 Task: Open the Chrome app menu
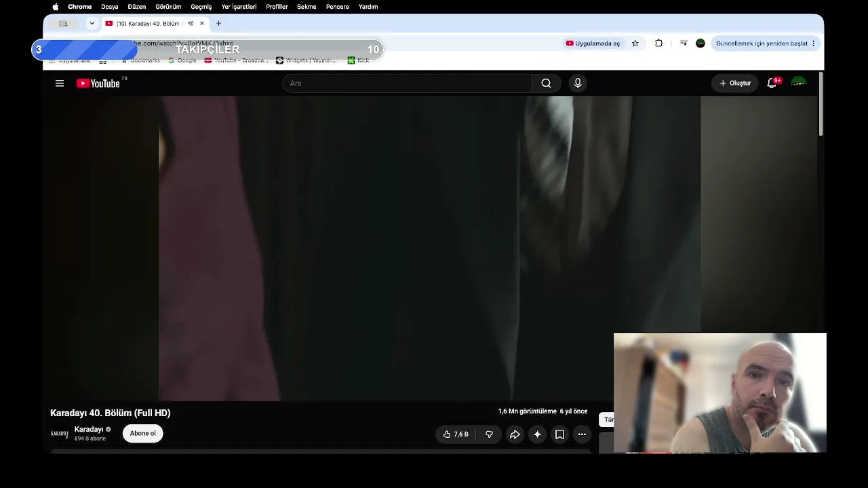pos(79,7)
